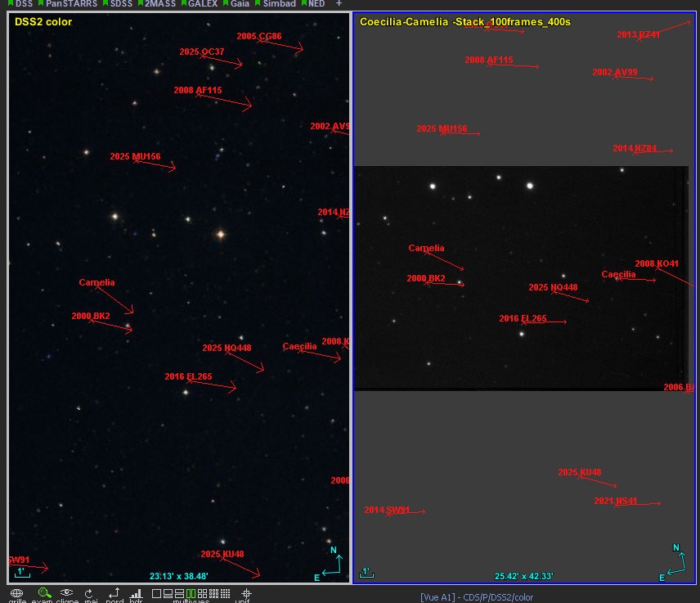Add a new bookmark with plus

point(339,3)
